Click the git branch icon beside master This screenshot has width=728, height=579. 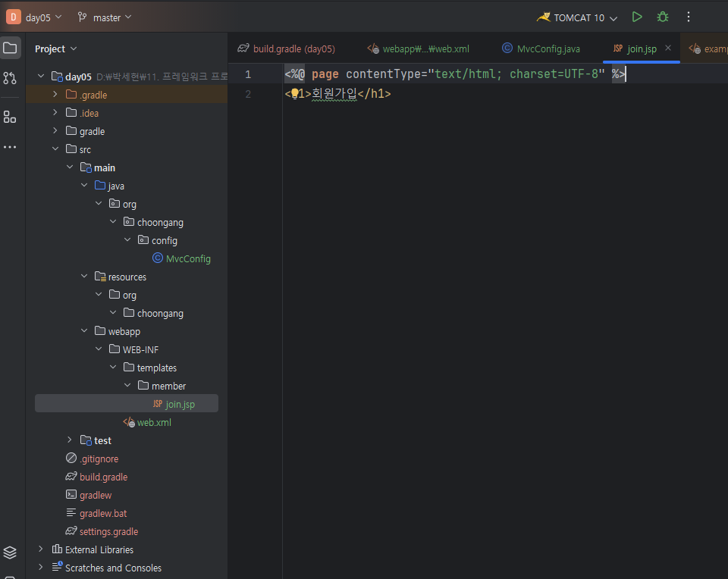pyautogui.click(x=82, y=17)
